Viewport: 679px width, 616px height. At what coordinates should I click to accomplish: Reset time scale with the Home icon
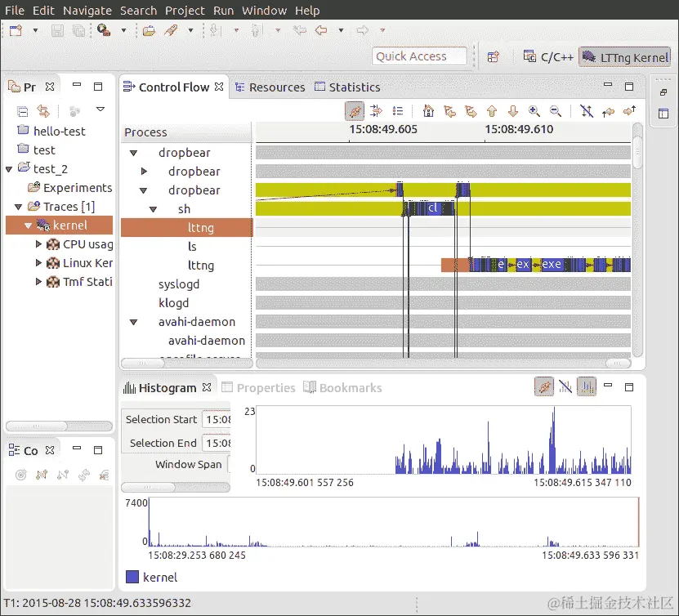(428, 111)
